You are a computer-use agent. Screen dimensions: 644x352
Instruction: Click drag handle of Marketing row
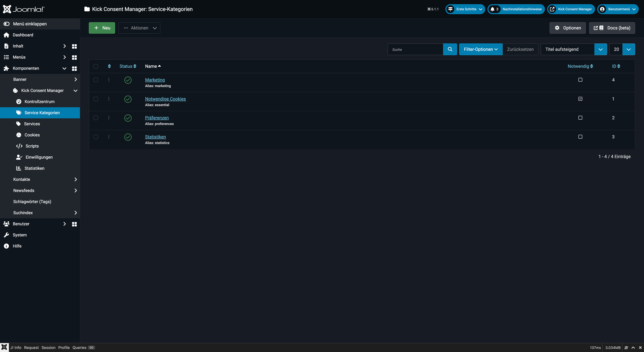coord(109,80)
